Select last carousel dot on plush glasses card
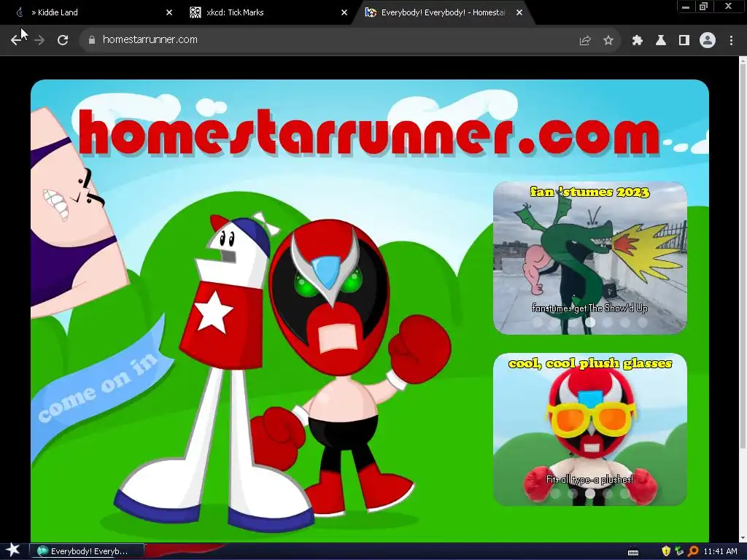 (625, 494)
